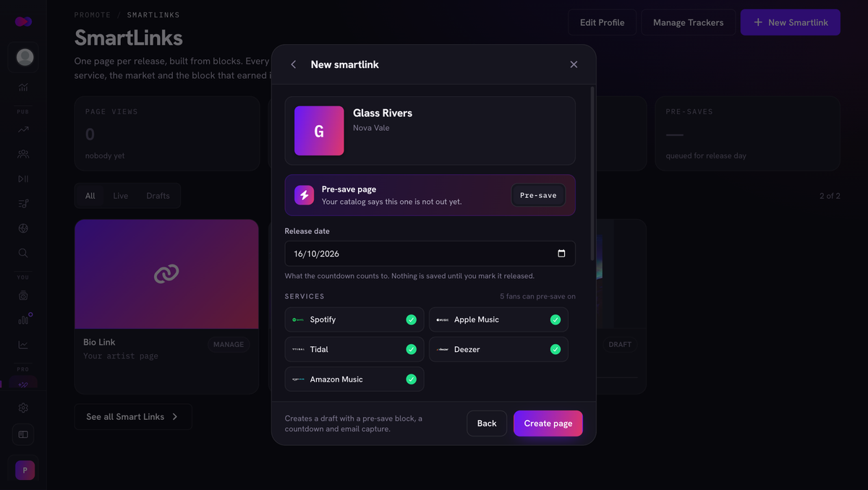Uncheck the Spotify service checkmark
This screenshot has height=490, width=868.
tap(411, 319)
